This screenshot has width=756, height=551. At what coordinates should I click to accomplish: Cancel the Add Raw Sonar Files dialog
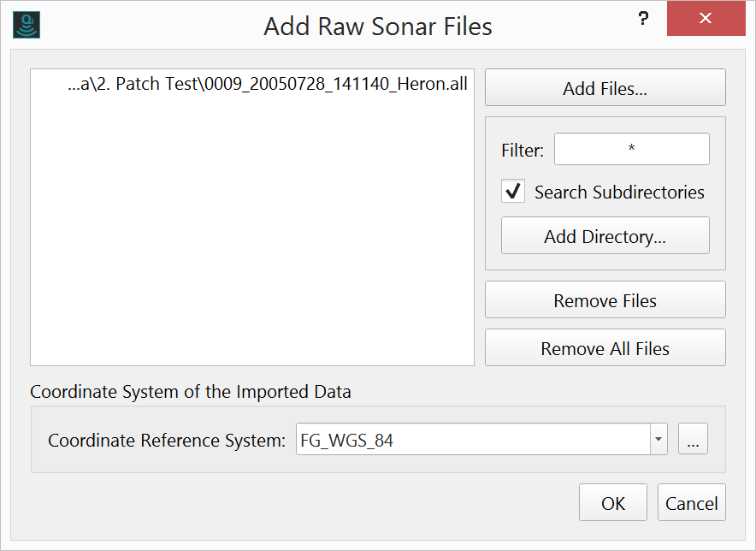point(691,502)
